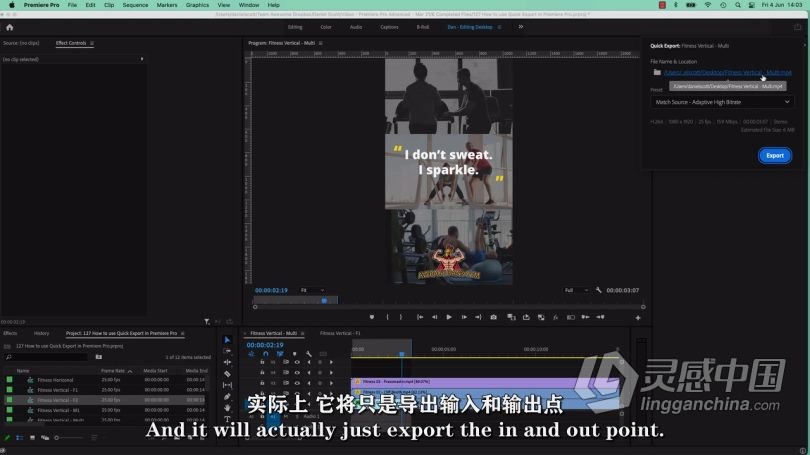Screen dimensions: 810x455
Task: Click the green label of Fitness Horizontal
Action: pyautogui.click(x=9, y=380)
